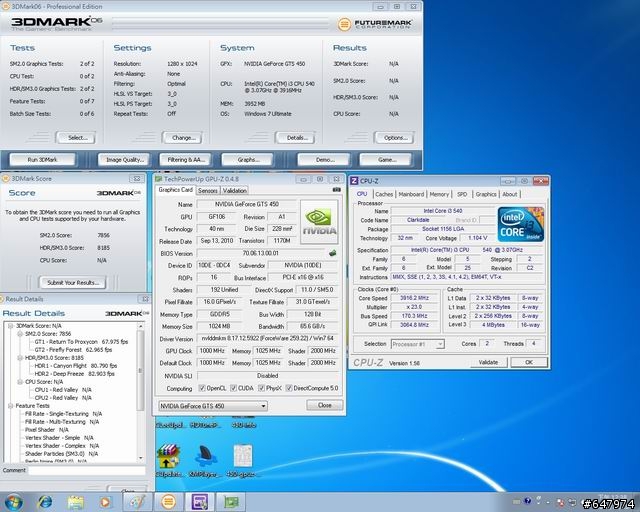Click the Validate button in CPU-Z
Viewport: 640px width, 512px height.
488,362
